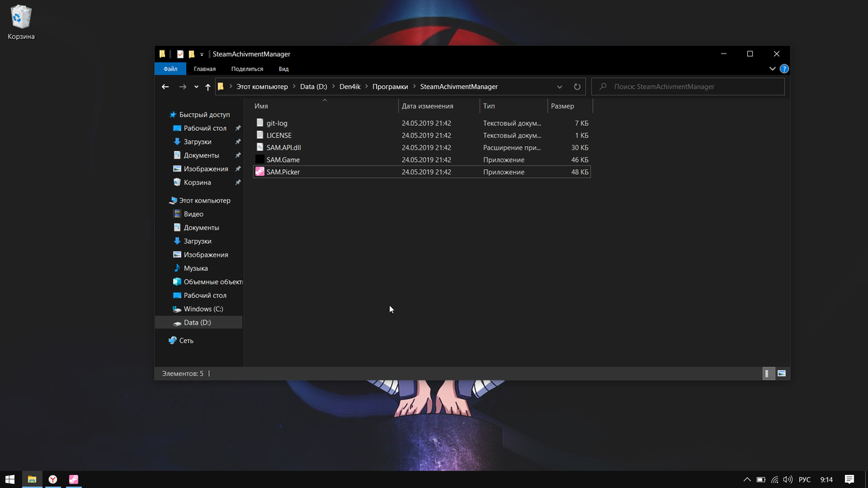The width and height of the screenshot is (868, 488).
Task: Select the LICENSE text file
Action: pos(422,135)
